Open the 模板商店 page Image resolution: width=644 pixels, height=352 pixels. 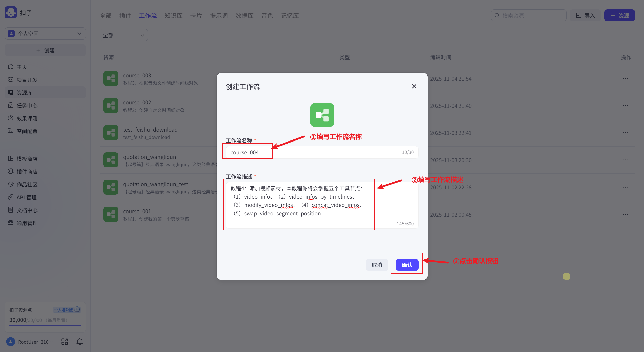[x=27, y=159]
